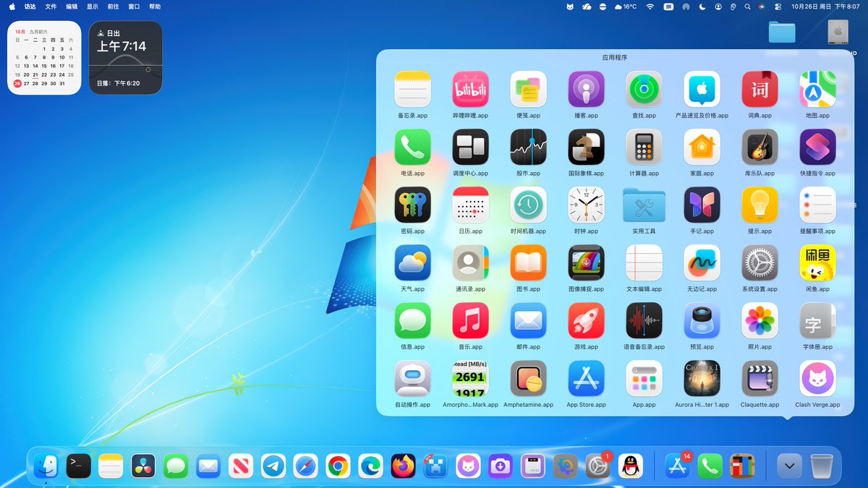This screenshot has width=868, height=488.
Task: Launch 库乐队.app GarageBand icon
Action: point(759,147)
